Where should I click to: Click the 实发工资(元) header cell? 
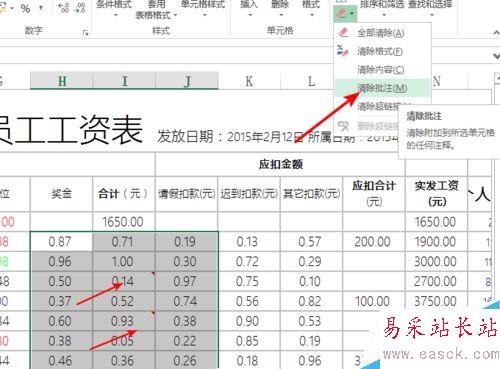tap(436, 194)
